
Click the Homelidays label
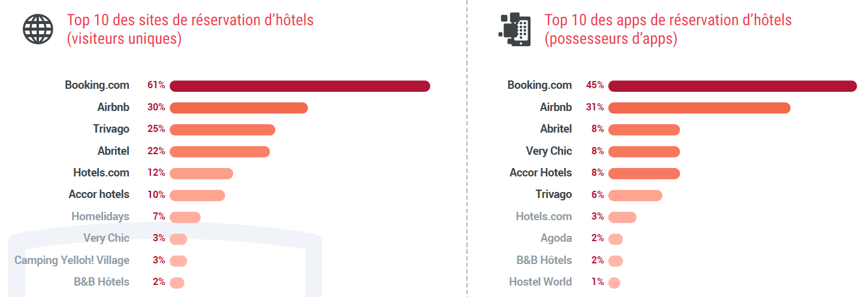100,217
